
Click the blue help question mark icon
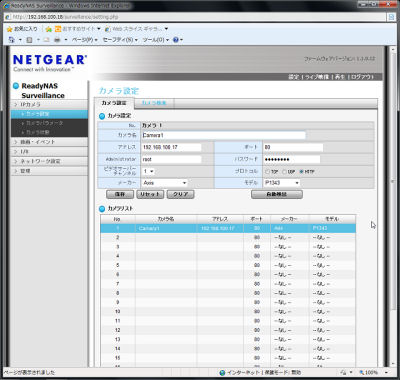(x=176, y=40)
